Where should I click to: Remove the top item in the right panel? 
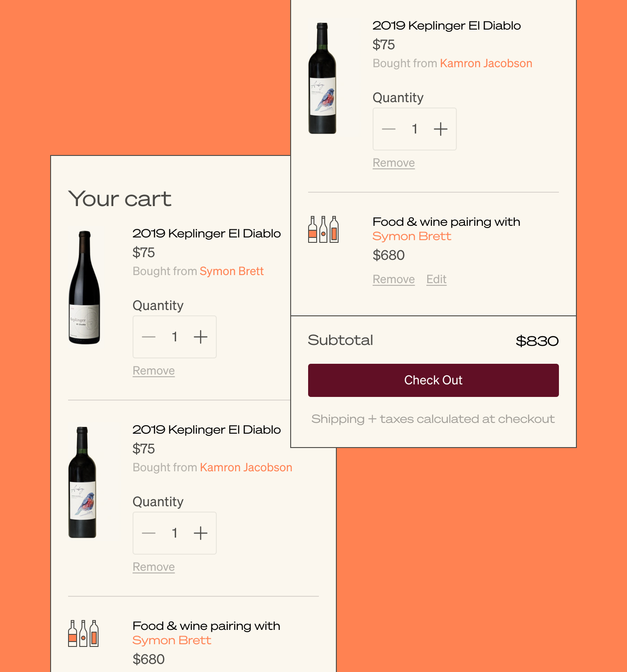pyautogui.click(x=393, y=163)
